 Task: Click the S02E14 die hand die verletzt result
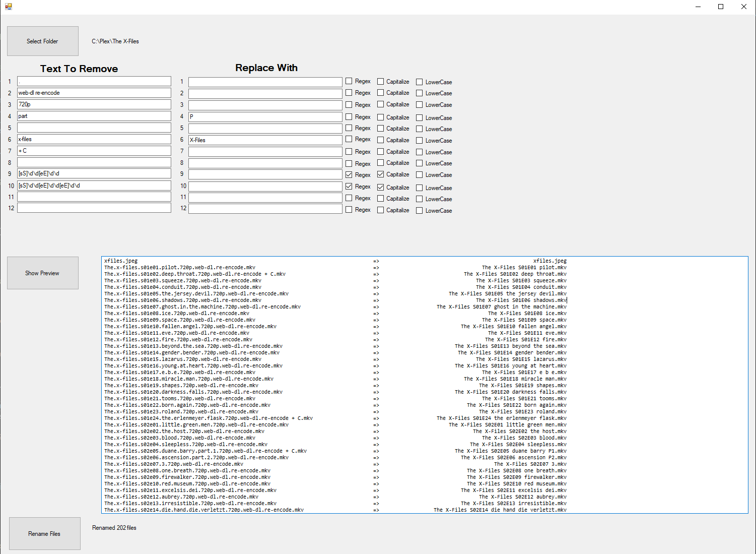pyautogui.click(x=500, y=510)
